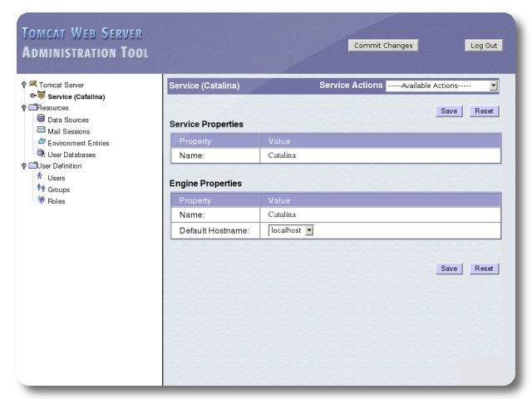
Task: Click the Tomcat Server cat icon
Action: pyautogui.click(x=32, y=84)
